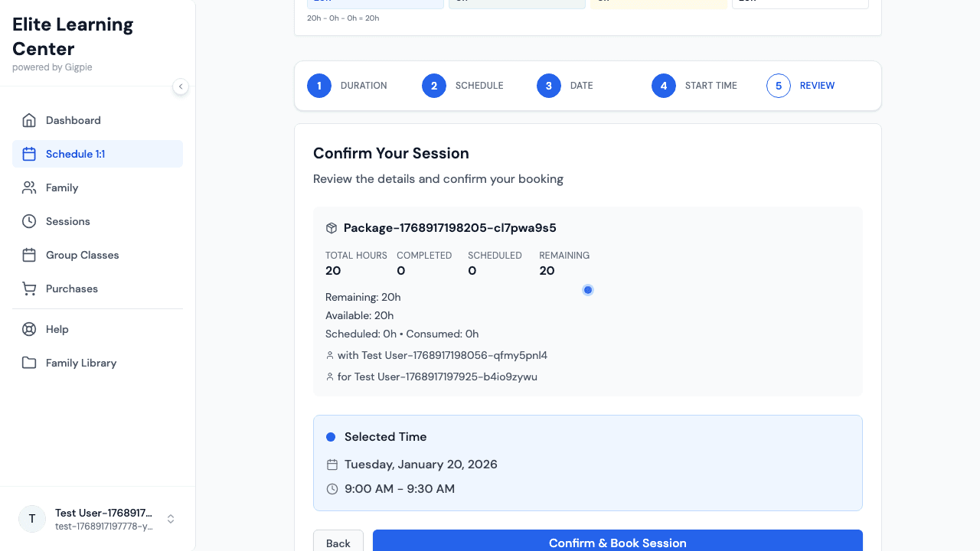980x551 pixels.
Task: Confirm & Book Session
Action: click(617, 542)
